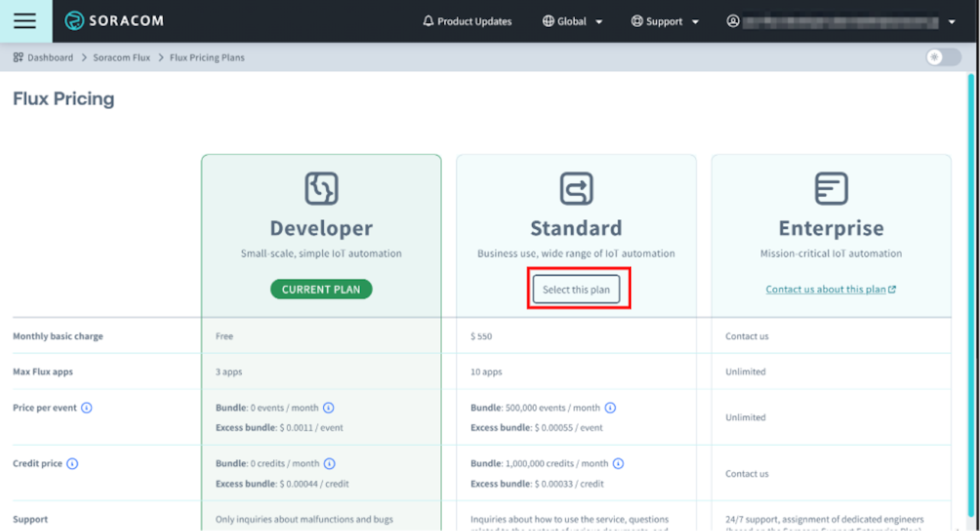Viewport: 980px width, 531px height.
Task: Open the hamburger navigation menu
Action: pos(25,21)
